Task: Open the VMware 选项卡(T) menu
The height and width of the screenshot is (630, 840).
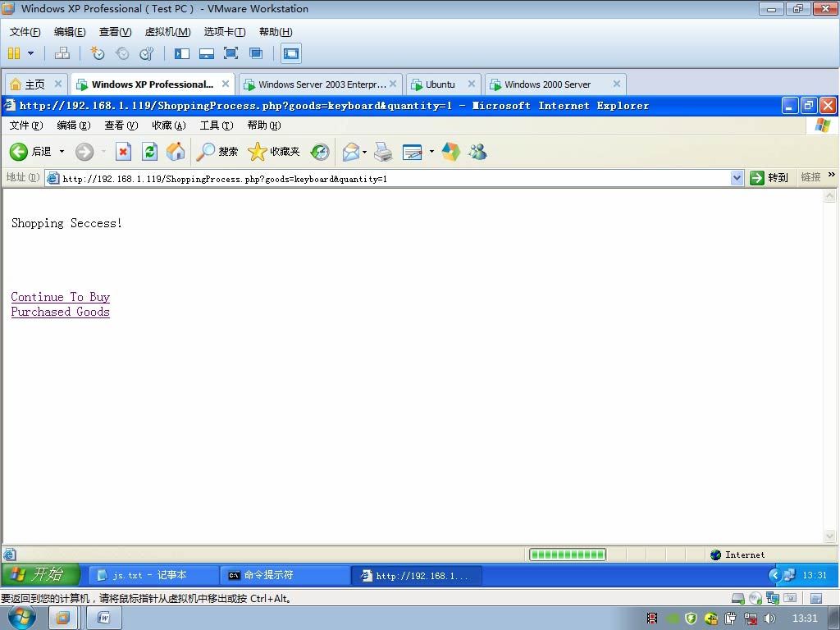Action: 225,32
